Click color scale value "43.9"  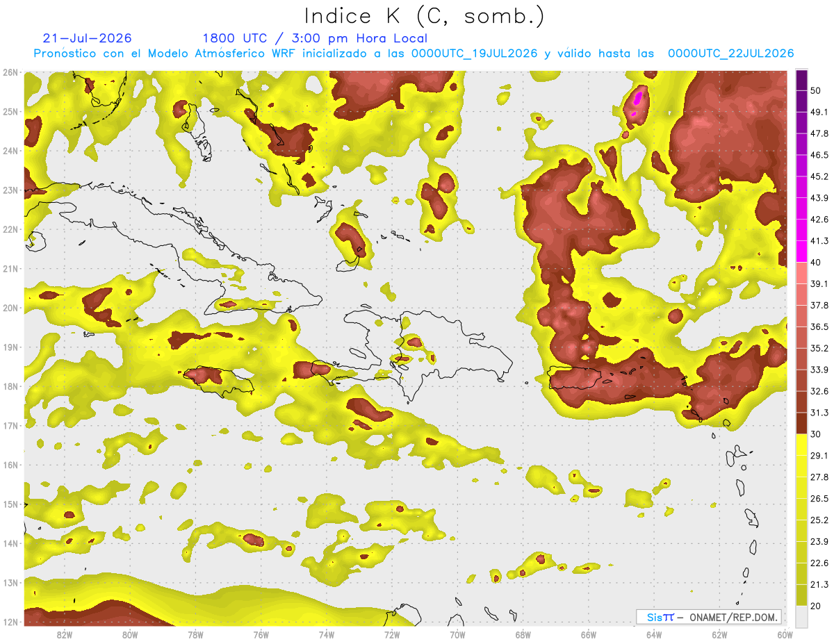click(x=819, y=198)
